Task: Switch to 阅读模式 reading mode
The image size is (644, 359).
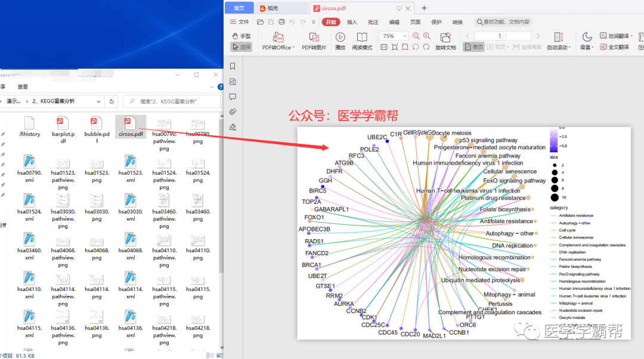Action: tap(362, 42)
